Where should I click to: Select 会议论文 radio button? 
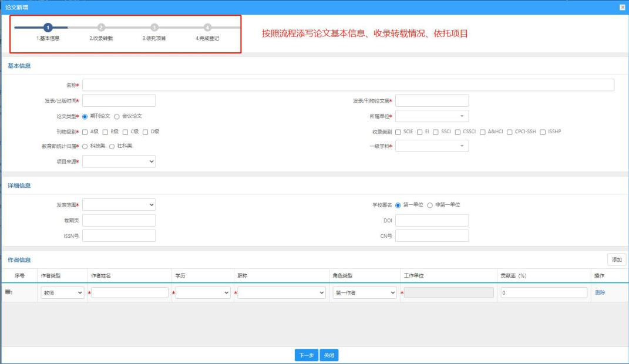pos(117,116)
